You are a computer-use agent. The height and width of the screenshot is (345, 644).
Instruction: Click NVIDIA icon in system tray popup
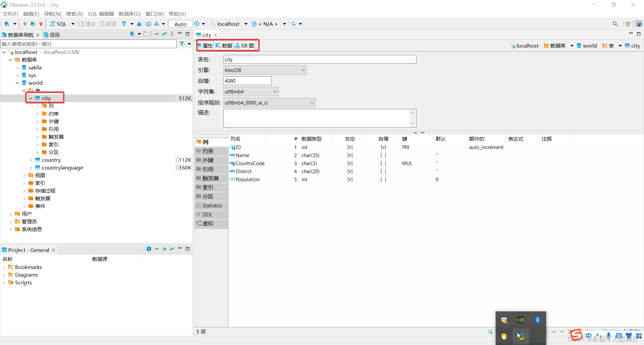pos(521,320)
